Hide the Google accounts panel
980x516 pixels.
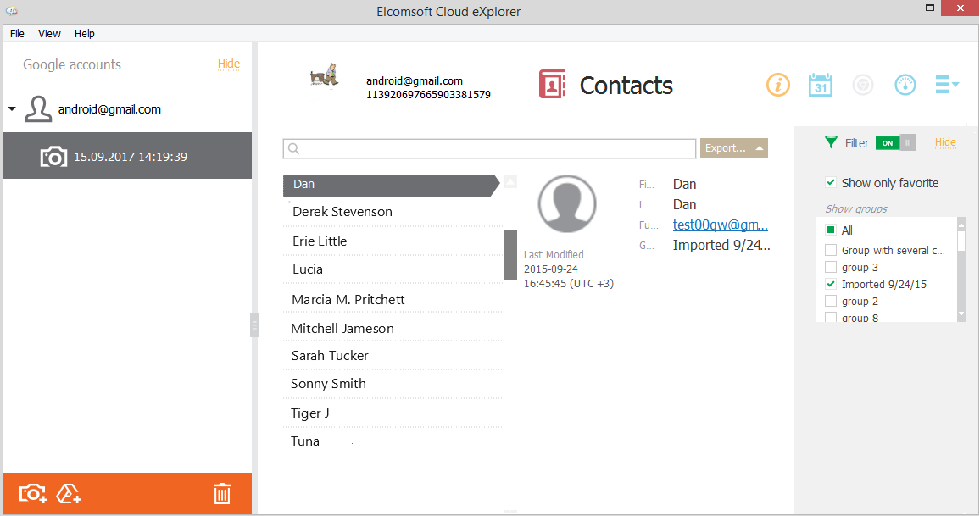coord(229,64)
